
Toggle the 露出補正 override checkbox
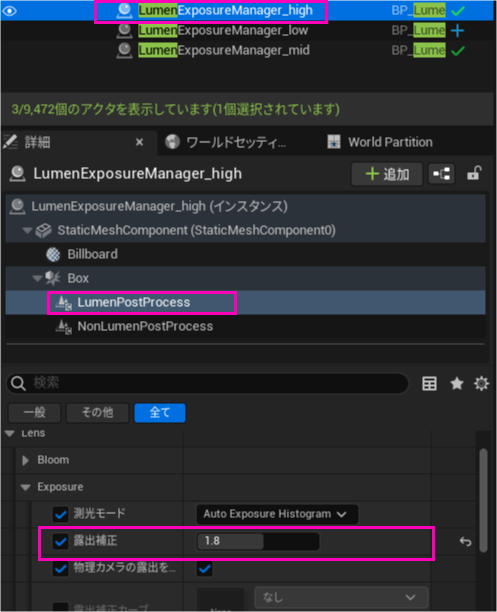click(61, 542)
